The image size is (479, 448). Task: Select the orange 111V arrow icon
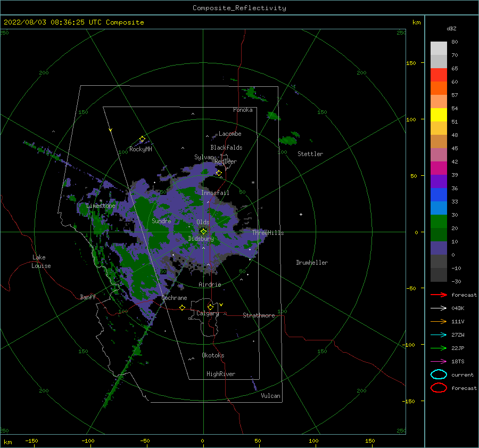tap(439, 321)
